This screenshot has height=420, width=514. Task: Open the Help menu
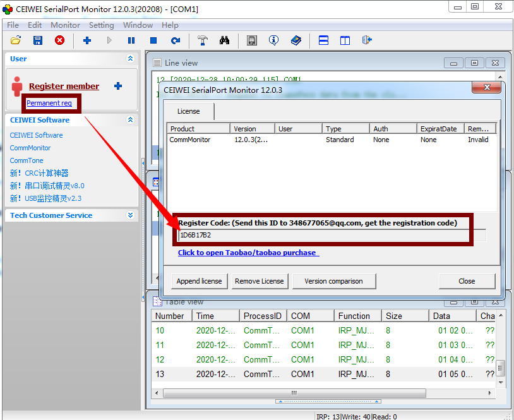pyautogui.click(x=170, y=25)
